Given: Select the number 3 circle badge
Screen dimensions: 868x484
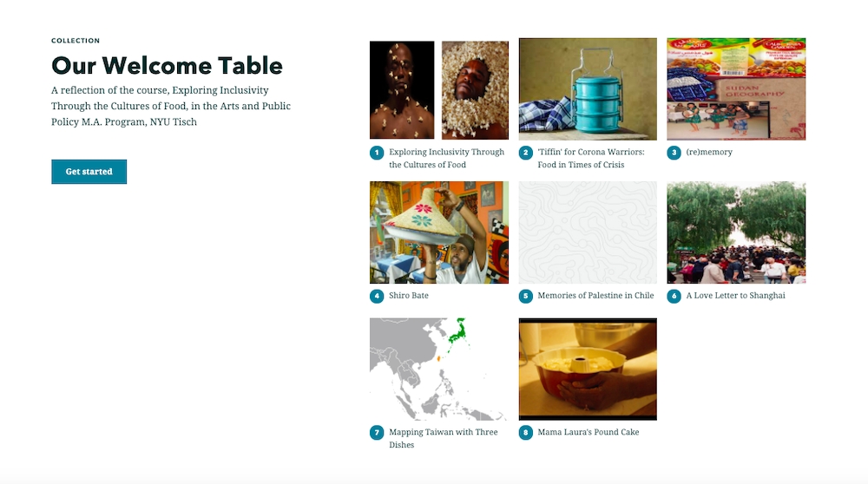Looking at the screenshot, I should (x=674, y=153).
